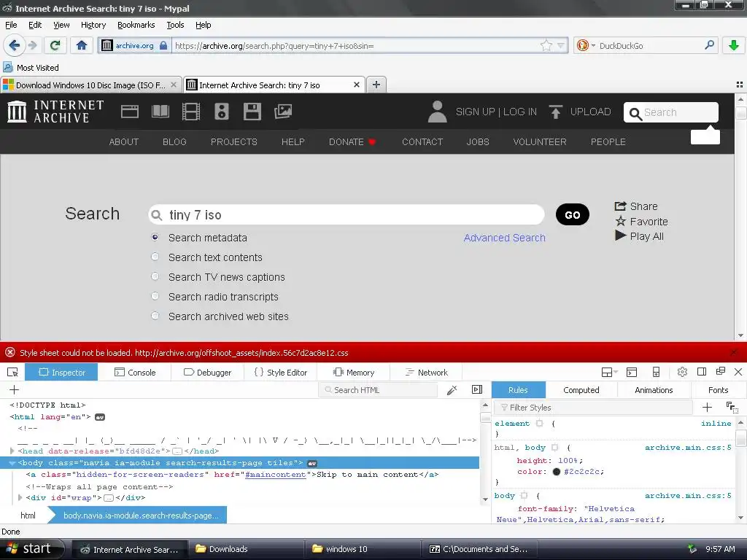This screenshot has width=747, height=560.
Task: Select Search archived web sites option
Action: pos(155,316)
